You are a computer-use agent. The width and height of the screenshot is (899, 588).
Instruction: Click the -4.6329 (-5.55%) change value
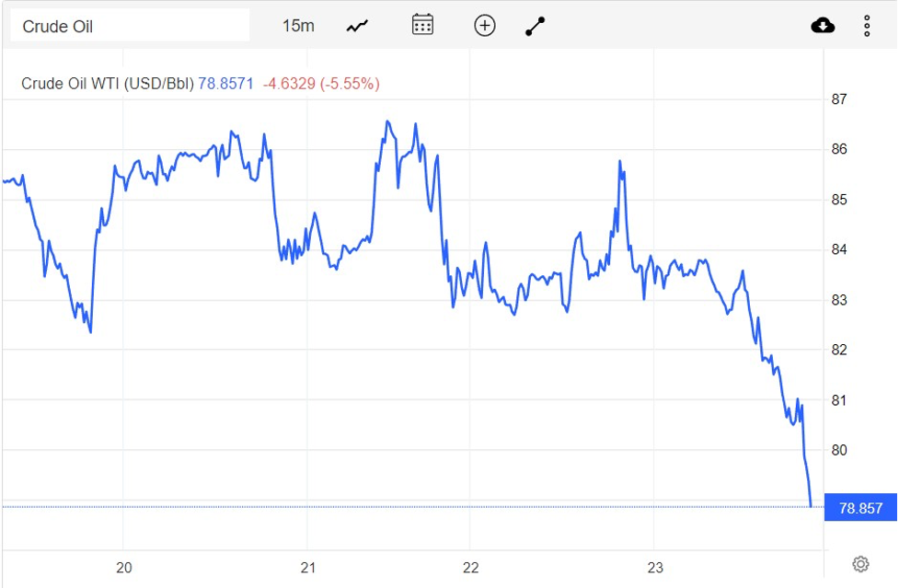point(321,84)
